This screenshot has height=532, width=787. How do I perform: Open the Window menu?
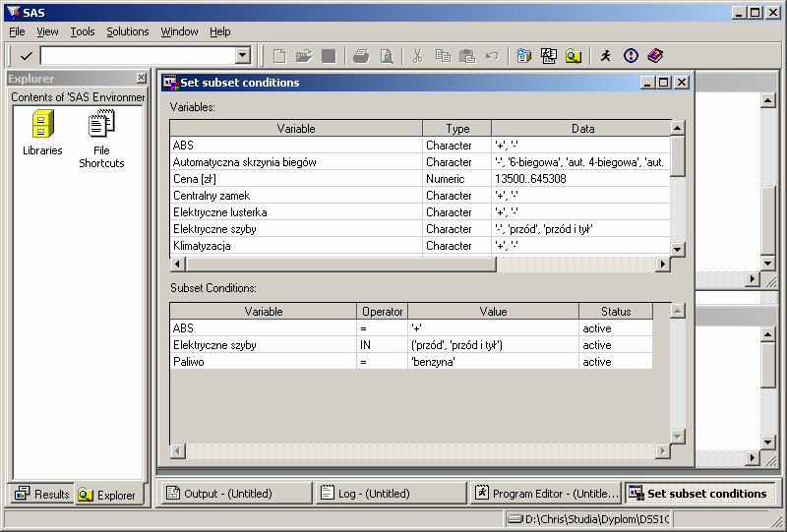coord(179,31)
